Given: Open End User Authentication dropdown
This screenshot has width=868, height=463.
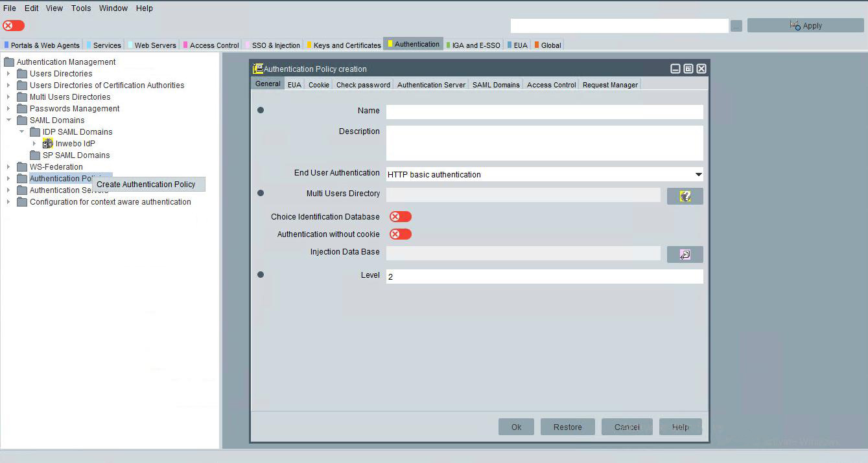Looking at the screenshot, I should click(x=698, y=175).
